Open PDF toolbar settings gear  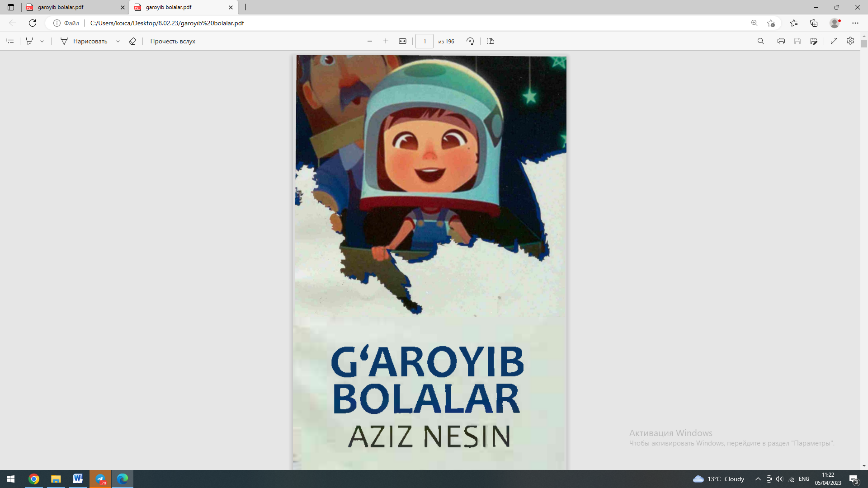[x=850, y=41]
